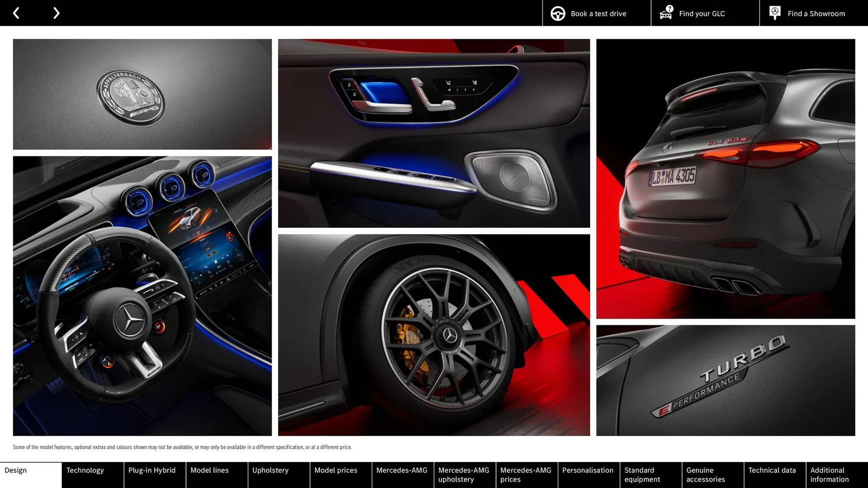Select the Personalisation tab
This screenshot has width=868, height=488.
tap(588, 470)
